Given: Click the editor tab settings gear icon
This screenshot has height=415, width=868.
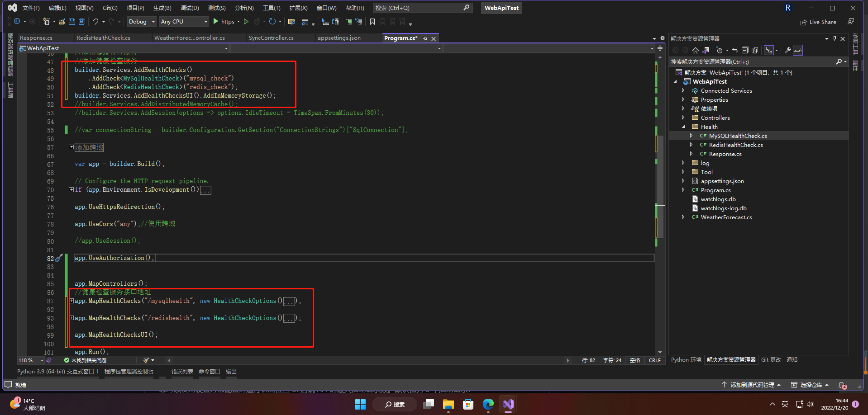Looking at the screenshot, I should (x=663, y=38).
